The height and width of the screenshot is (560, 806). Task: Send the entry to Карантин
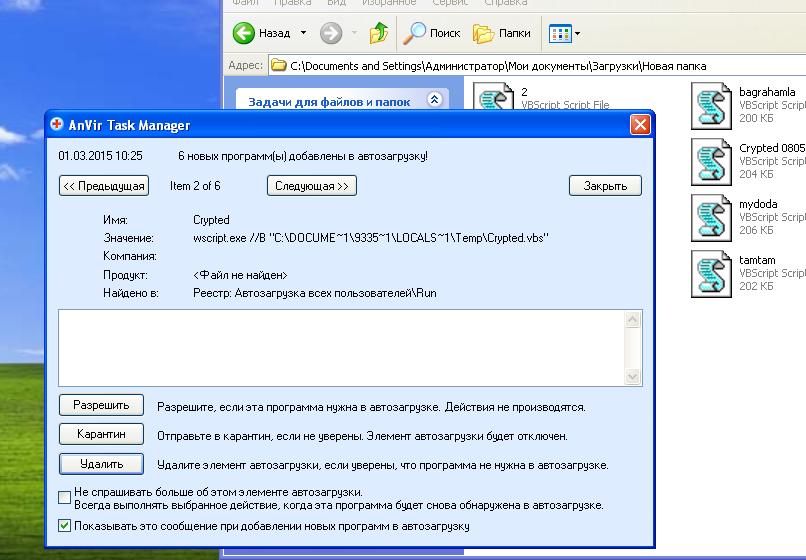coord(101,435)
